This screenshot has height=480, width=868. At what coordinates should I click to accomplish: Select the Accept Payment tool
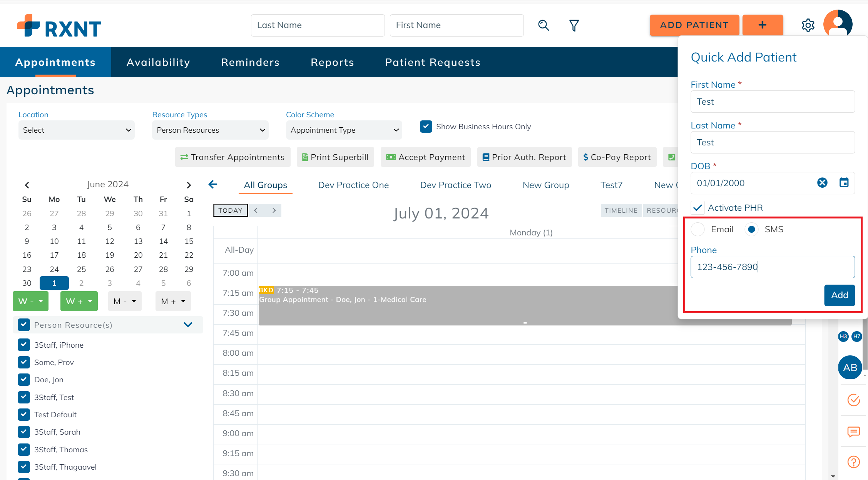425,157
